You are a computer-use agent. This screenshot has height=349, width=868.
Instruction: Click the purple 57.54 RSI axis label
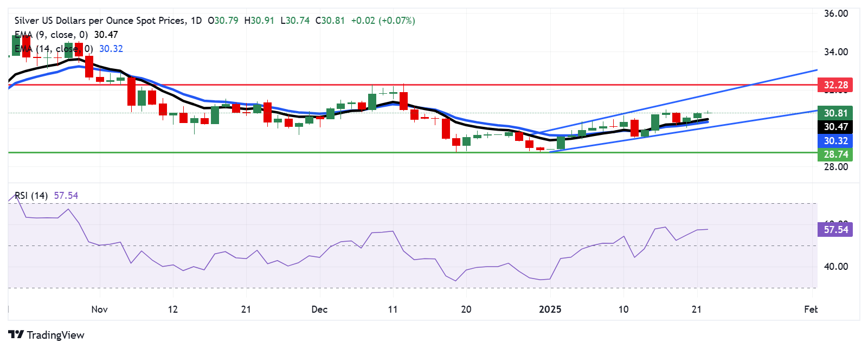pyautogui.click(x=835, y=230)
